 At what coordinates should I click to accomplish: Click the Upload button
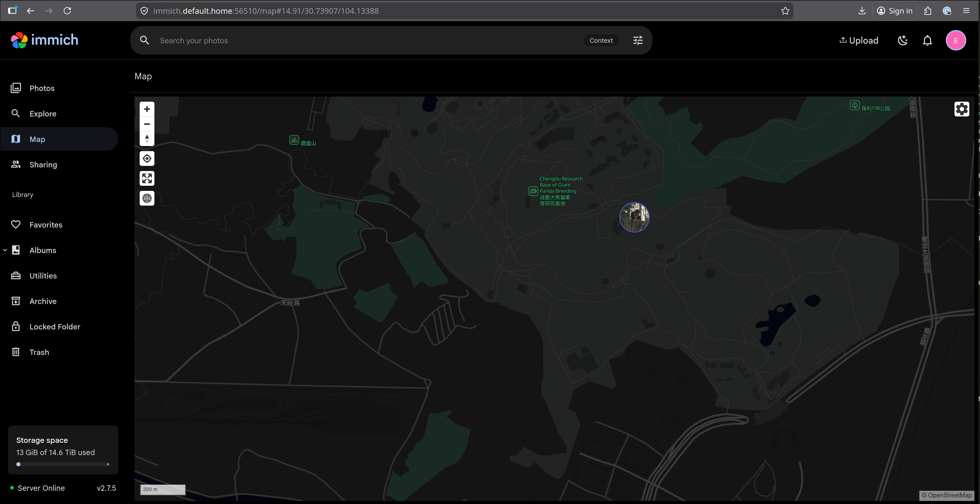pos(859,41)
